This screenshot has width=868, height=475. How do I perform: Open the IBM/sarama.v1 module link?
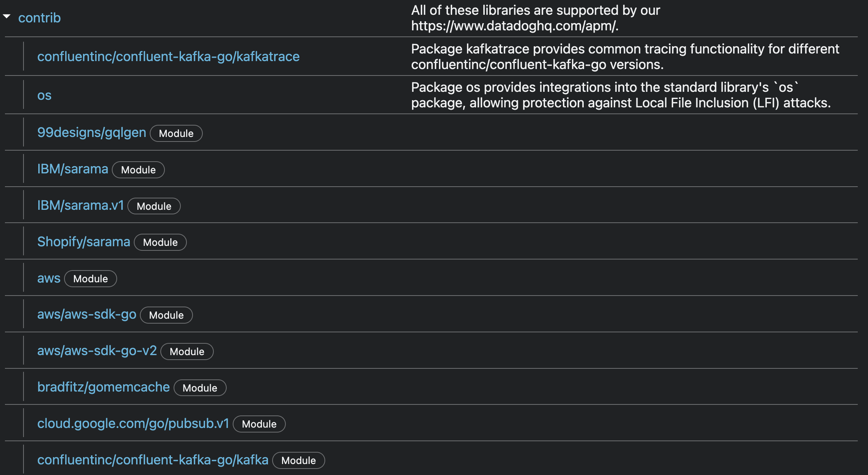(81, 205)
